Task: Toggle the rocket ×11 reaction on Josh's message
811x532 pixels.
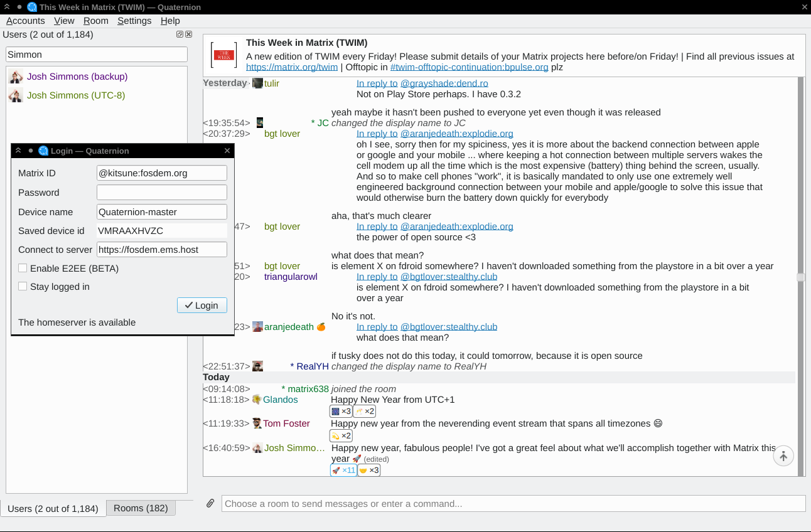Action: click(343, 469)
